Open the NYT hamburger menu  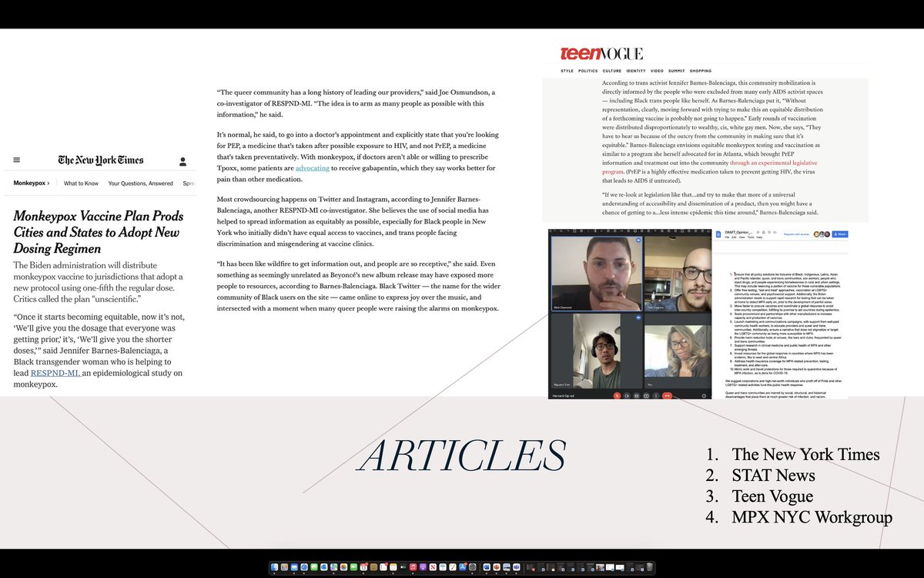[17, 160]
